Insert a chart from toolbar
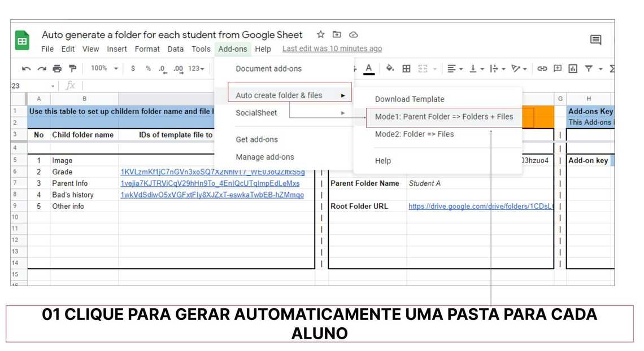The width and height of the screenshot is (644, 351). pos(573,68)
